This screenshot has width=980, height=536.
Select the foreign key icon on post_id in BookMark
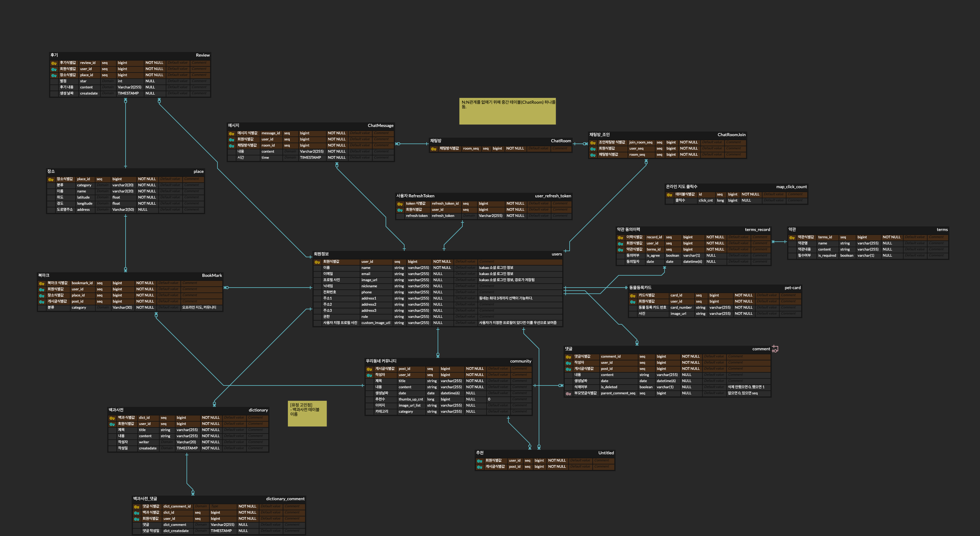pyautogui.click(x=42, y=301)
